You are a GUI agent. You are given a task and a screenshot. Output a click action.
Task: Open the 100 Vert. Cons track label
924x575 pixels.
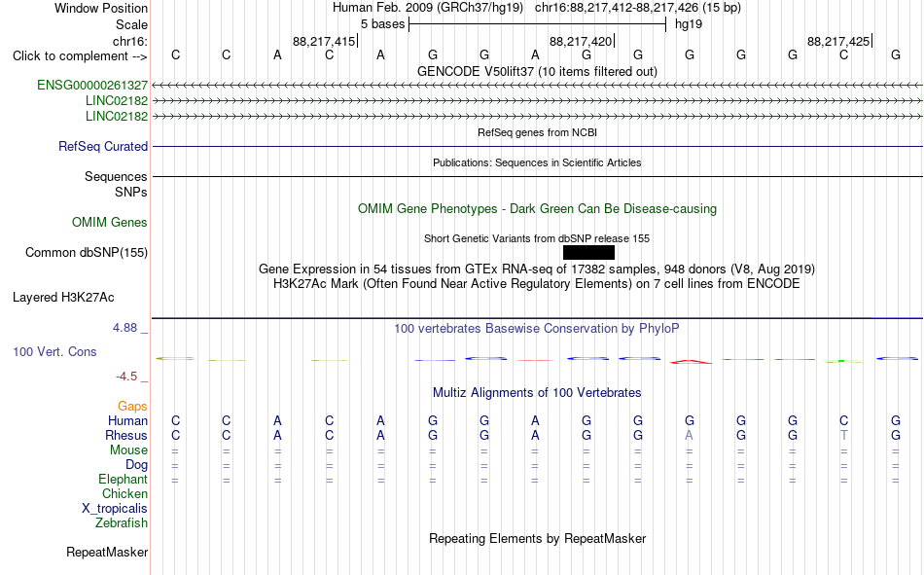tap(54, 351)
